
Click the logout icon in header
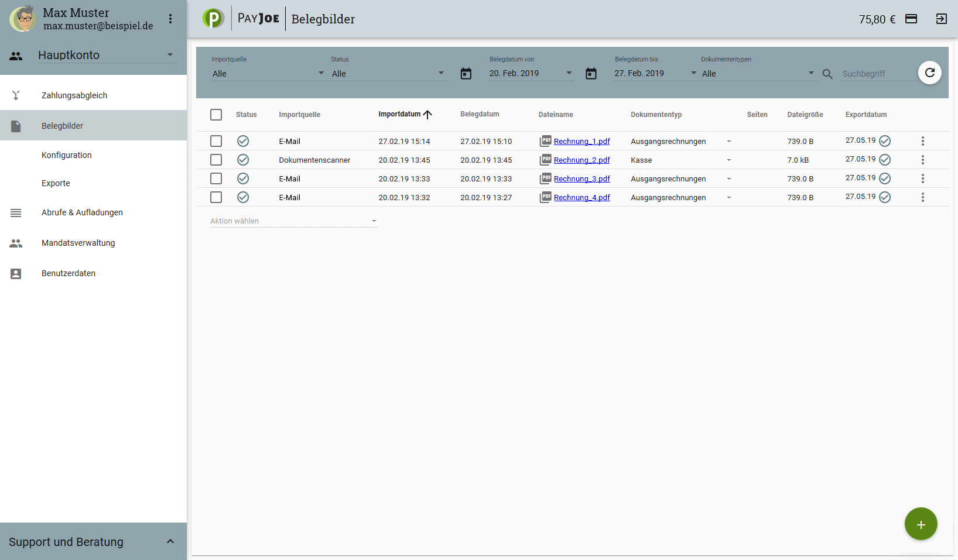pyautogui.click(x=941, y=19)
